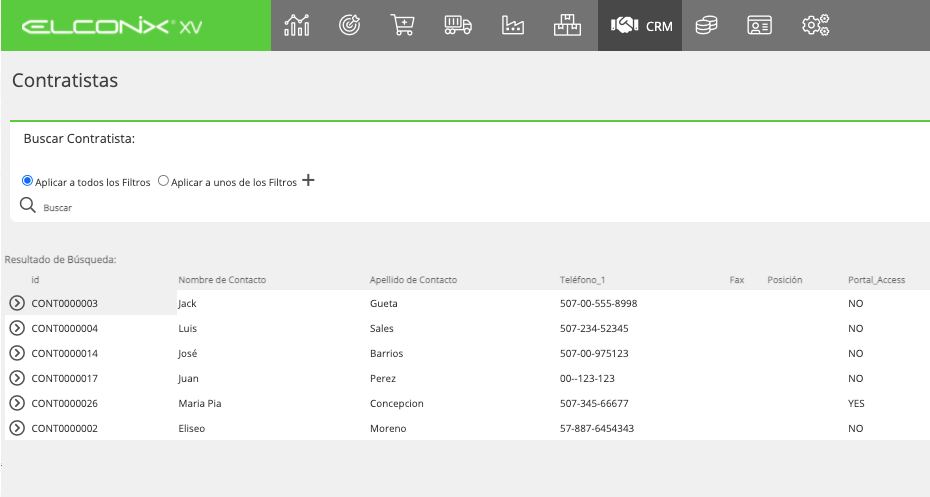Add a filter with the plus icon
Screen dimensions: 930x497
click(x=308, y=180)
